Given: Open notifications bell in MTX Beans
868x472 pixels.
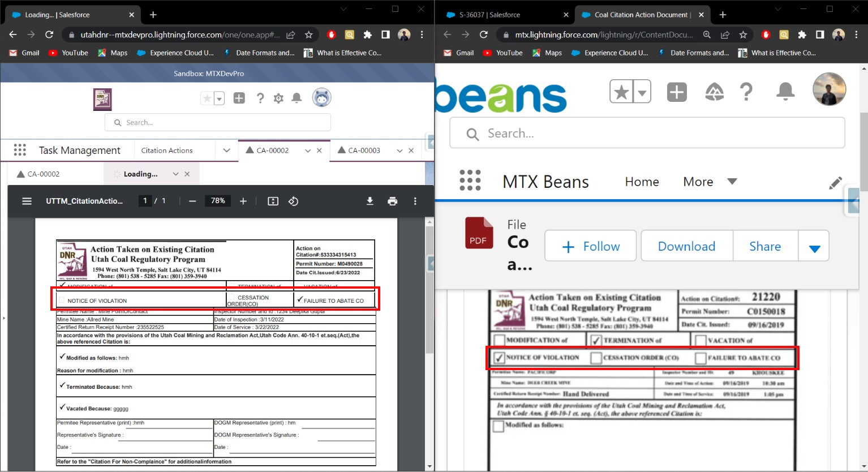Looking at the screenshot, I should (x=785, y=92).
